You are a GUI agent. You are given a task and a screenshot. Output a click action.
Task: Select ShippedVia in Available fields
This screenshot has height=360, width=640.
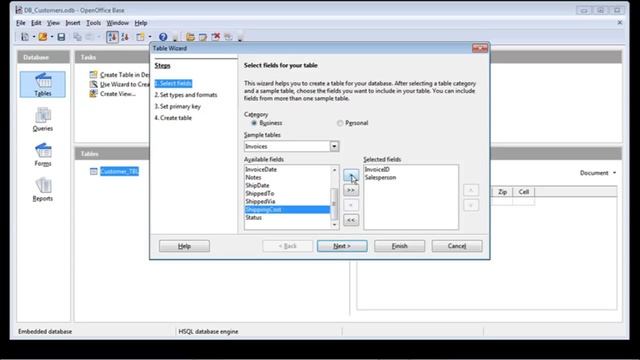coord(287,202)
